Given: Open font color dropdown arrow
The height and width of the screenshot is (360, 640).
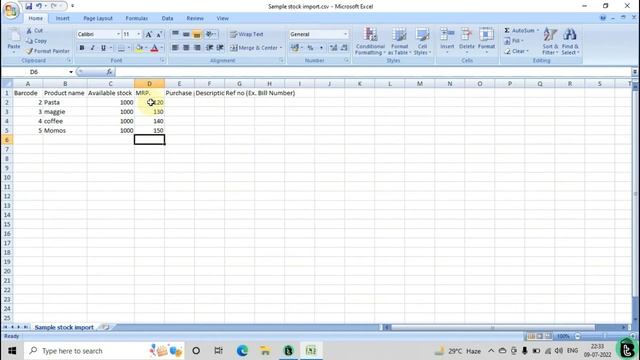Looking at the screenshot, I should (162, 48).
